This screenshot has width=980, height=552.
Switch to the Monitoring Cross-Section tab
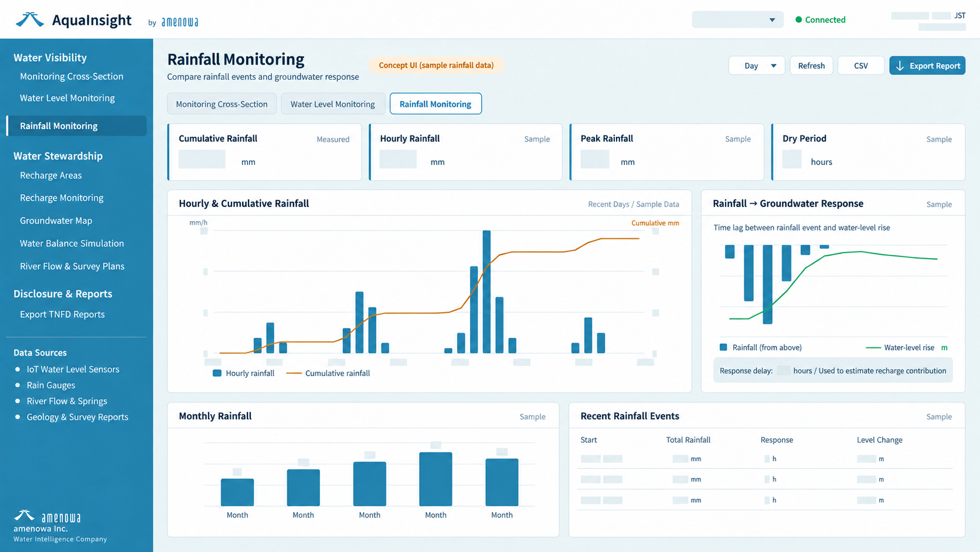(222, 104)
